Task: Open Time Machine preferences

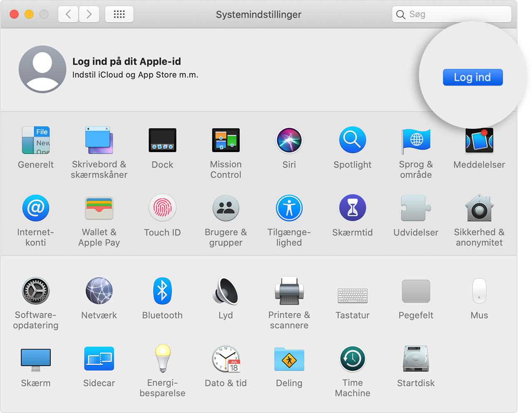Action: (352, 359)
